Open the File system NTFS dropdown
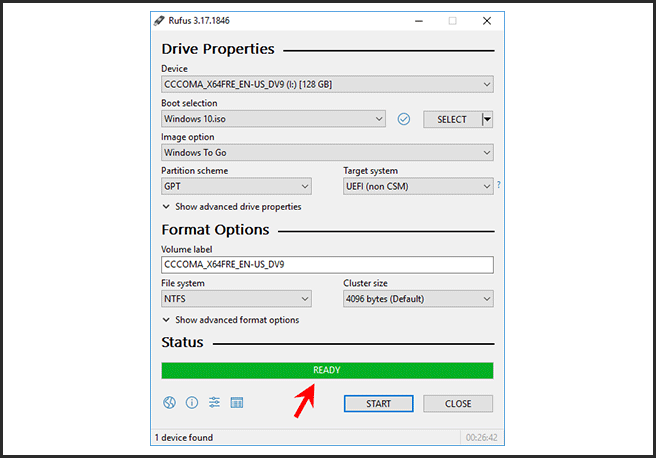Viewport: 656px width, 458px height. [236, 299]
